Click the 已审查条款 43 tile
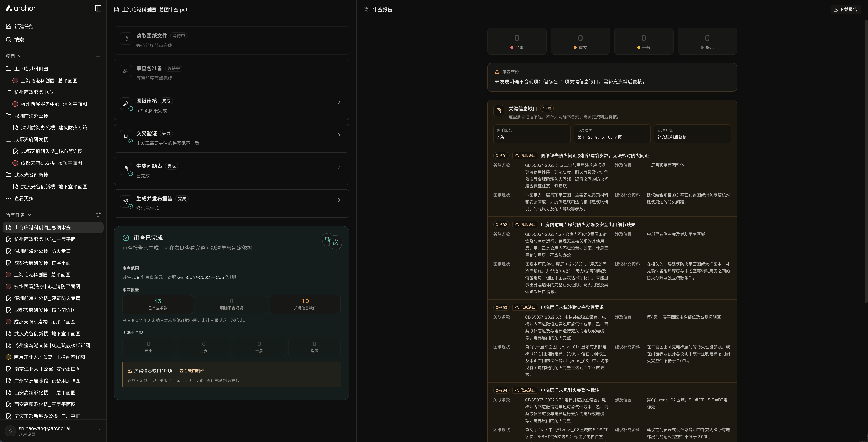Image resolution: width=868 pixels, height=442 pixels. [158, 304]
